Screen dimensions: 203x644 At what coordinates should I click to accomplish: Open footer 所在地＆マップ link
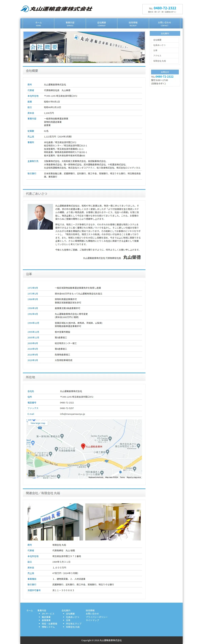point(74,623)
